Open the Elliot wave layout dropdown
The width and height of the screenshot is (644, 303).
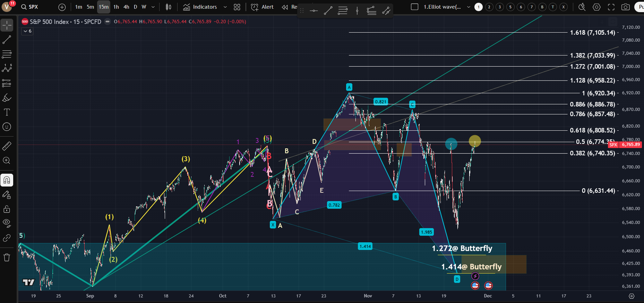[469, 7]
